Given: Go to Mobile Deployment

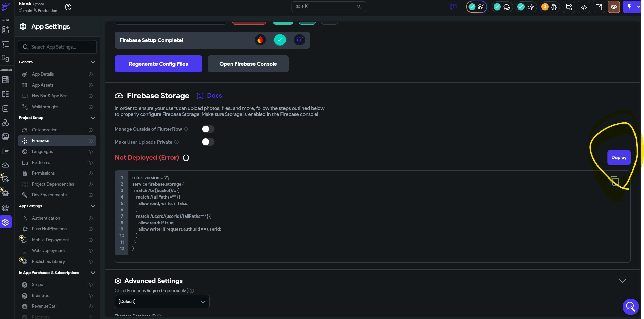Looking at the screenshot, I should pos(57,240).
